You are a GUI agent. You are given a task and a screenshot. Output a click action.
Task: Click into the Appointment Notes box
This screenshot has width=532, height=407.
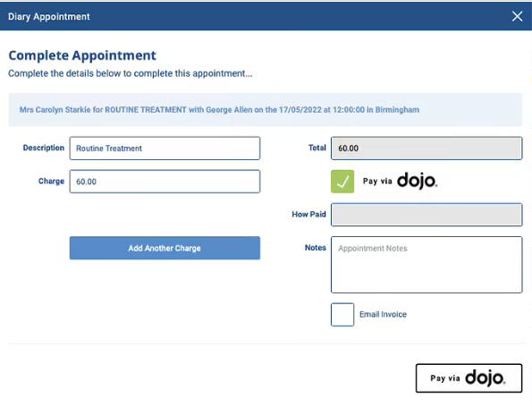[426, 265]
